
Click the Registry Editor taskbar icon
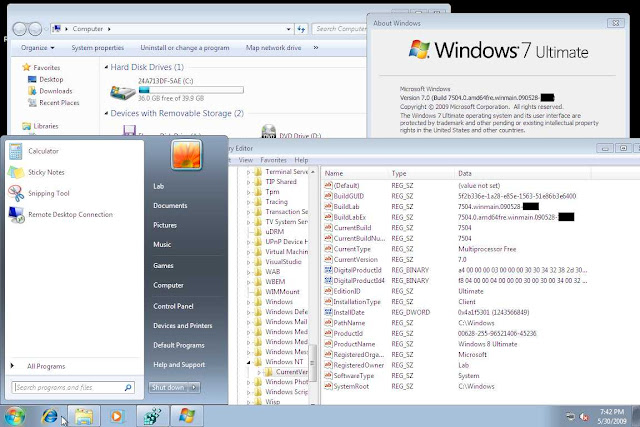151,414
